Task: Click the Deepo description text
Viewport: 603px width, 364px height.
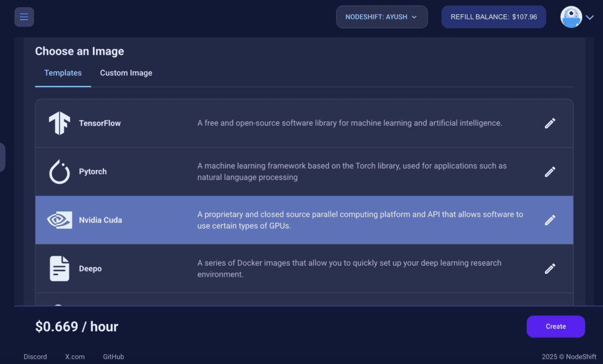Action: tap(349, 269)
